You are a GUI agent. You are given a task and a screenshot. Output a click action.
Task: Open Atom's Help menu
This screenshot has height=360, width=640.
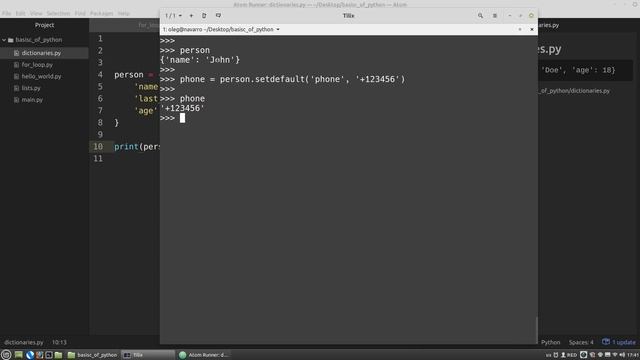click(x=124, y=13)
